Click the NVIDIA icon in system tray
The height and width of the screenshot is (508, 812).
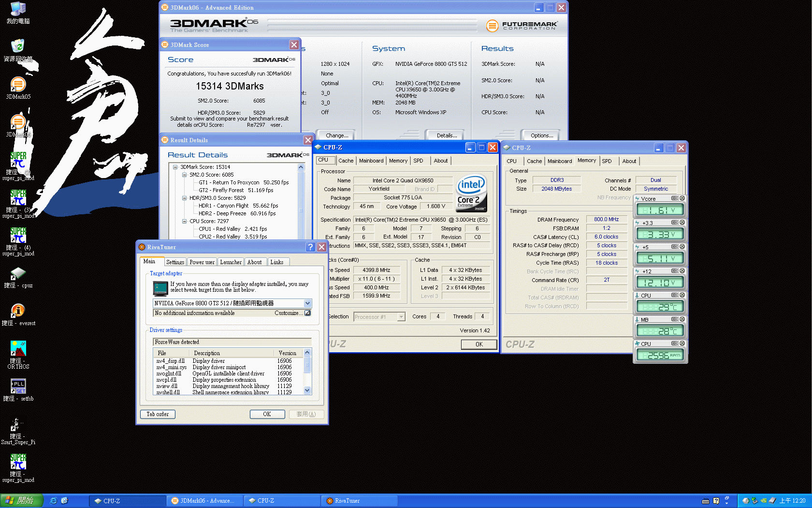tap(763, 501)
